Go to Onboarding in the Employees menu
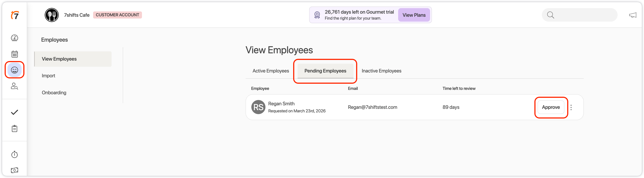This screenshot has height=178, width=644. click(x=54, y=93)
